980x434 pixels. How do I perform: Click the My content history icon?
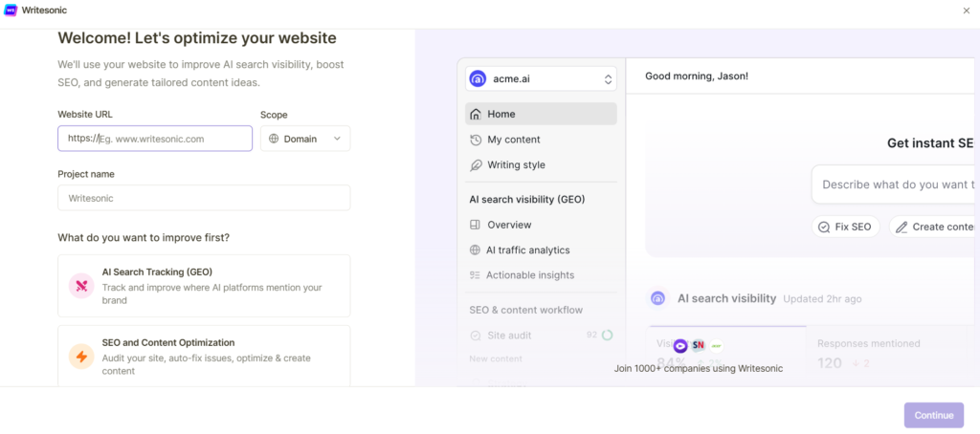[476, 140]
